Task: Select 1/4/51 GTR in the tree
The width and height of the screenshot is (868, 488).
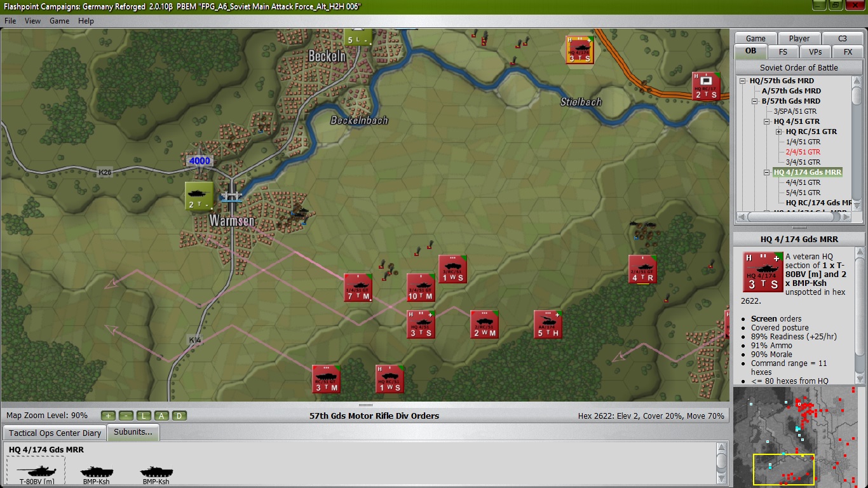Action: pos(803,142)
